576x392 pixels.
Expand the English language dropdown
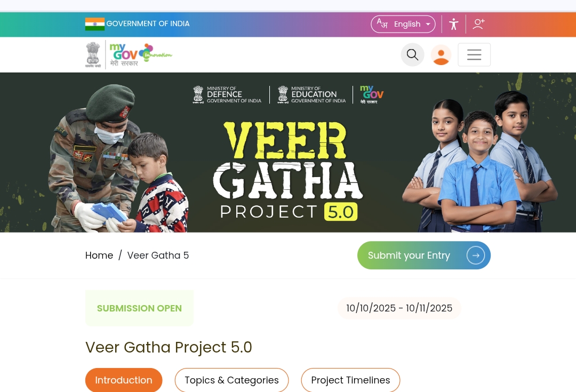(x=403, y=24)
